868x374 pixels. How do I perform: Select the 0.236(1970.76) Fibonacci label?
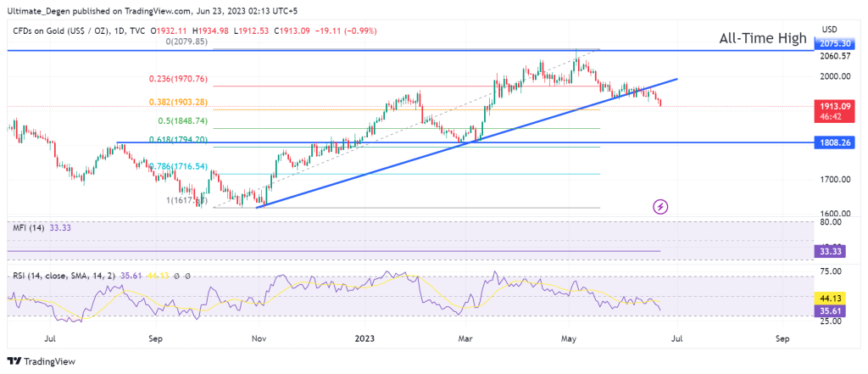(178, 79)
